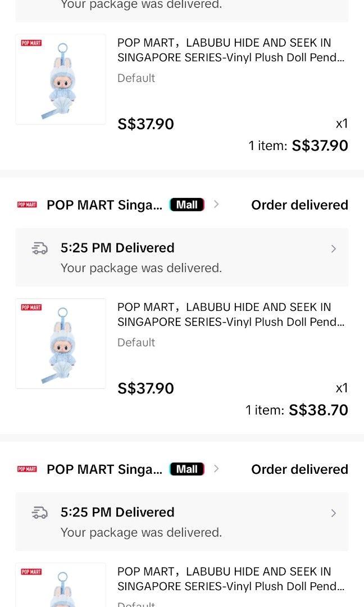Open the second shop's navigation arrow
364x607 pixels.
coord(216,469)
